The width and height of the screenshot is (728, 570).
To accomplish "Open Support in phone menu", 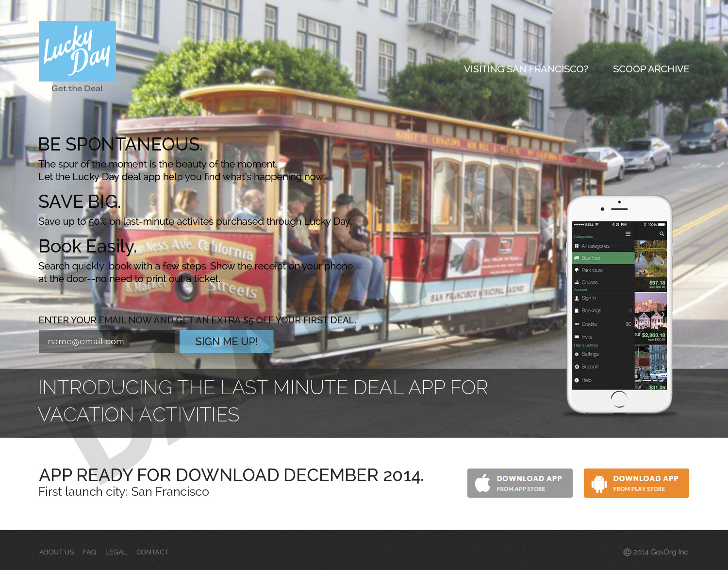I will 603,367.
